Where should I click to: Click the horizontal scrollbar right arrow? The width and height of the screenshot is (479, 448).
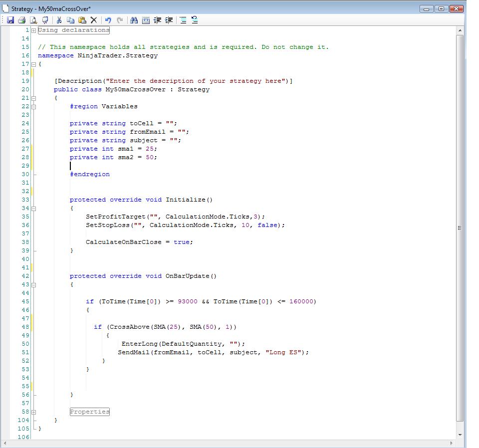[452, 443]
